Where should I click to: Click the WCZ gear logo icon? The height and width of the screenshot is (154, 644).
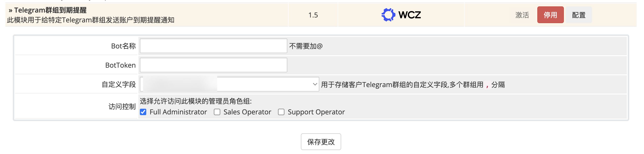click(388, 15)
